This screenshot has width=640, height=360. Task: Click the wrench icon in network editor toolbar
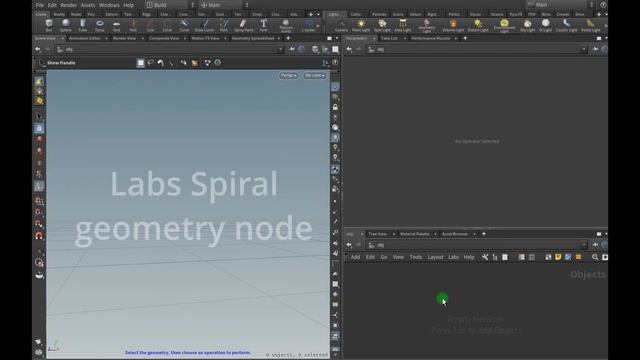point(485,257)
